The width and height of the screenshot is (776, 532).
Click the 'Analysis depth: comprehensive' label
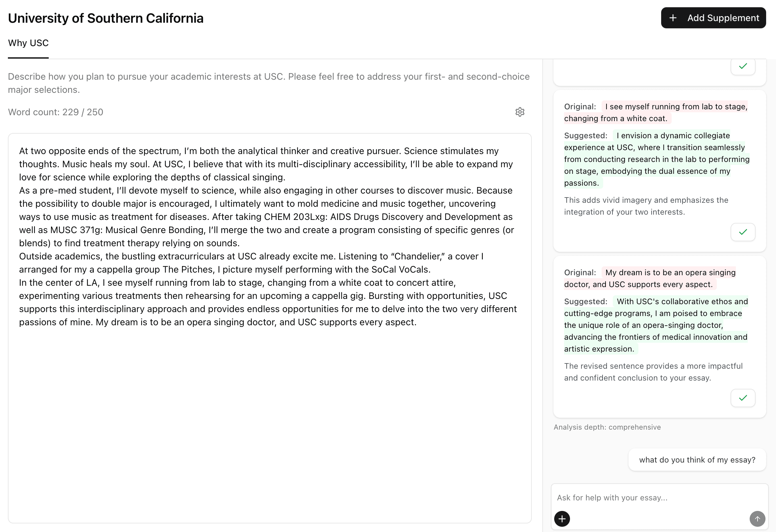click(x=607, y=427)
